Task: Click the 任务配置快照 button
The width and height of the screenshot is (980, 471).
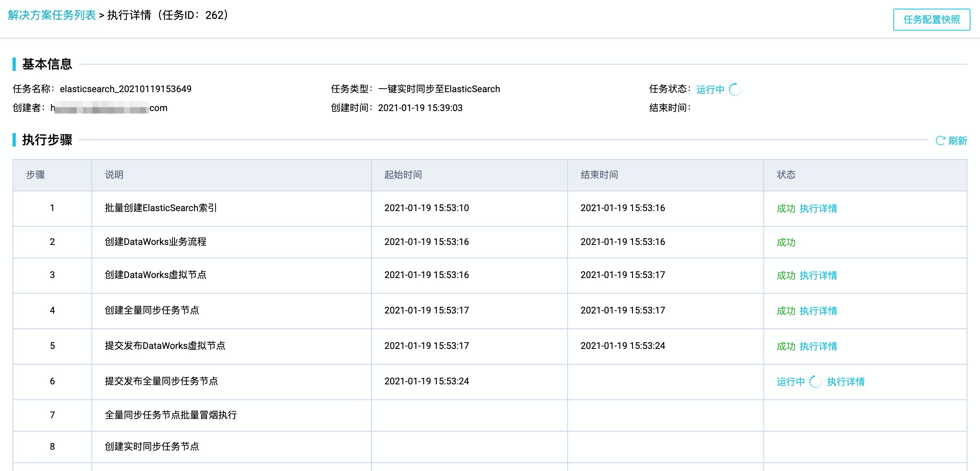Action: click(932, 20)
